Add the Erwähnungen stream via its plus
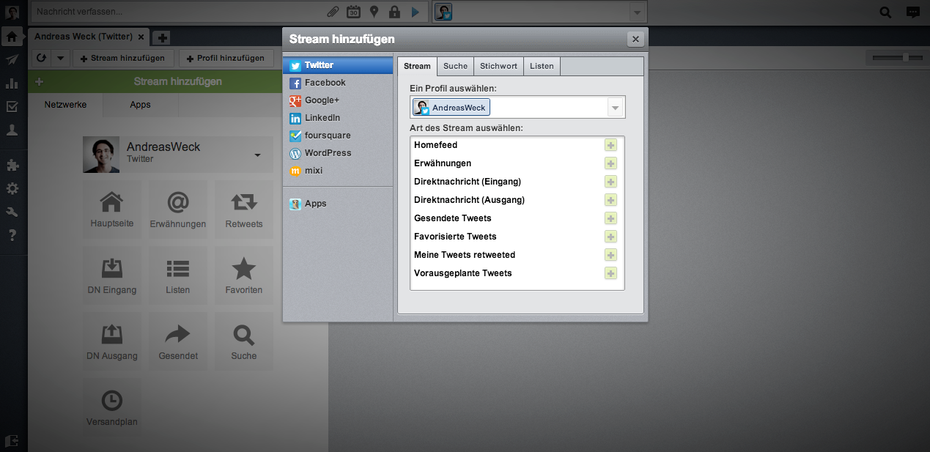930x452 pixels. 610,163
